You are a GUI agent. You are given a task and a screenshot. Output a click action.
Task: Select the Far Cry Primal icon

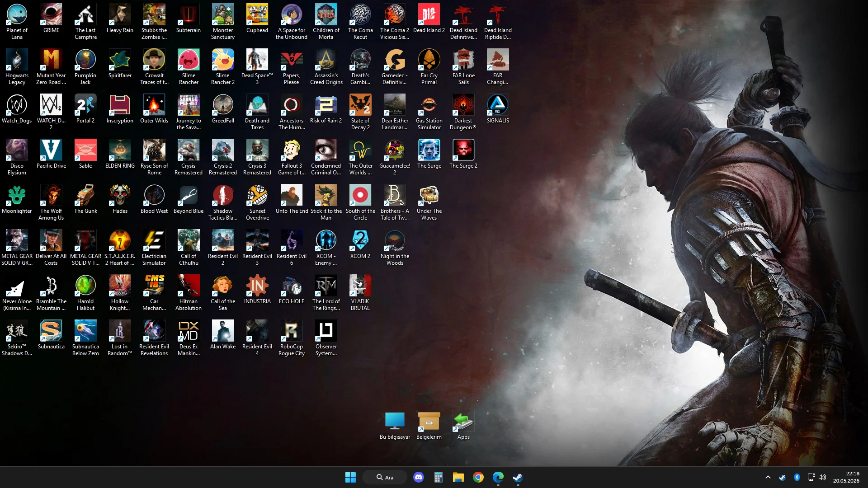[x=429, y=67]
